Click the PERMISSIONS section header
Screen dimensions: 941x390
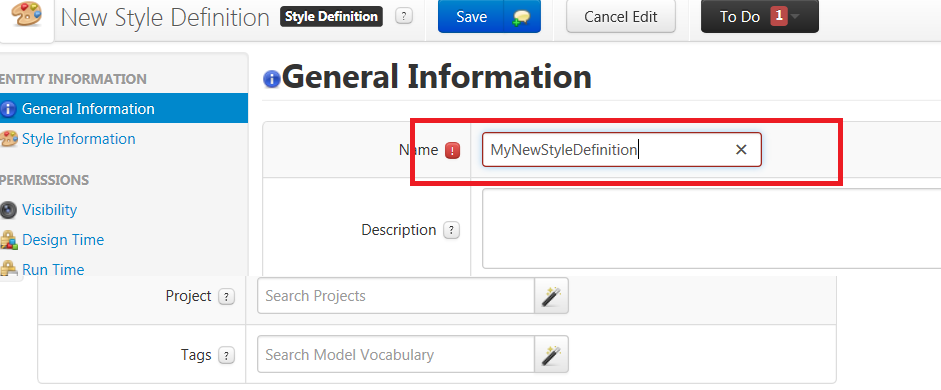[44, 180]
